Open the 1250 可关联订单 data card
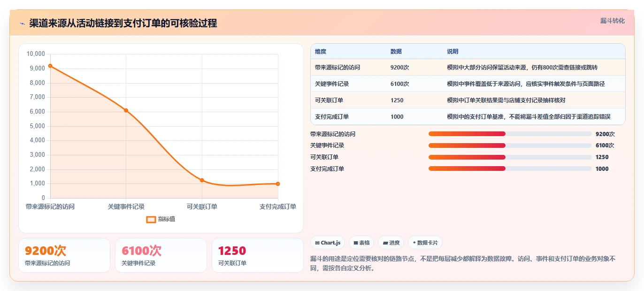 coord(258,255)
